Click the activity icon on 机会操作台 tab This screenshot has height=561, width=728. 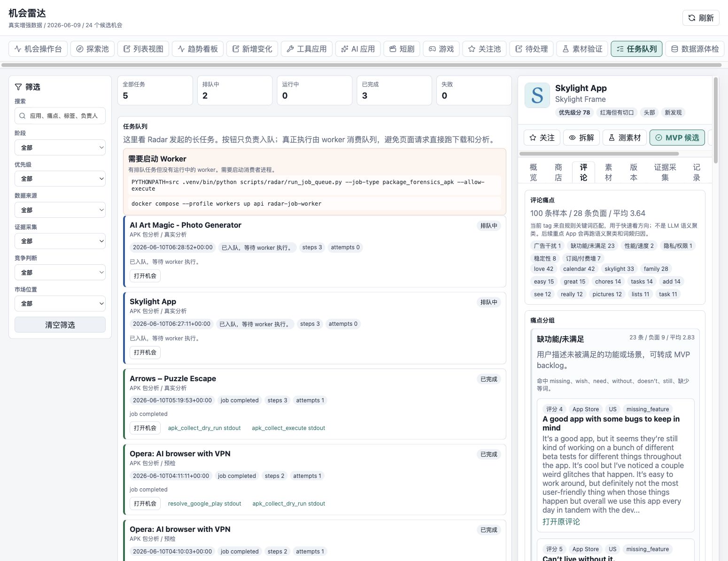18,49
